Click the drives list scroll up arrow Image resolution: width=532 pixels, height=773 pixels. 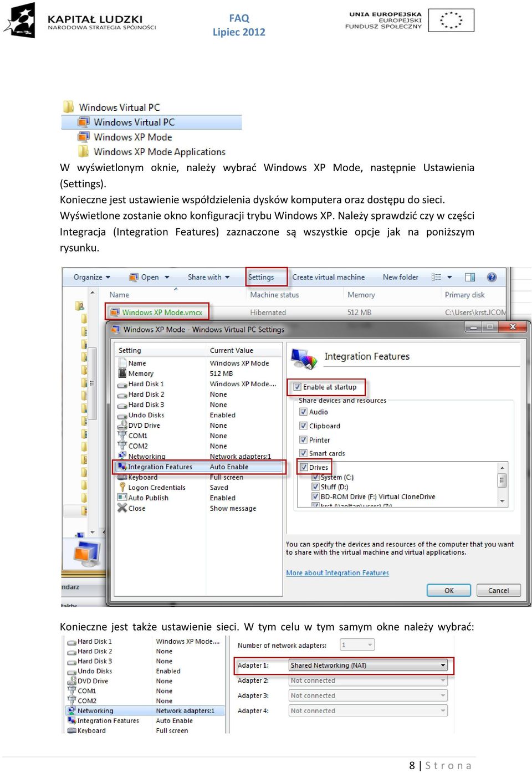pos(502,467)
